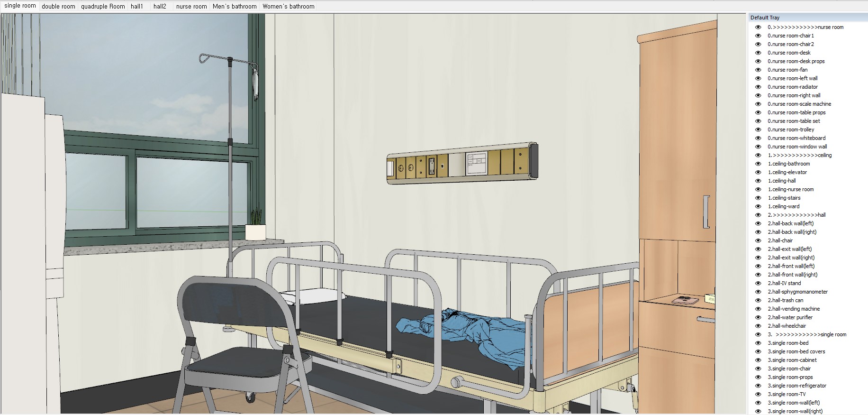
Task: Select the 2.hall-exit wall(left) tag name
Action: [x=790, y=249]
